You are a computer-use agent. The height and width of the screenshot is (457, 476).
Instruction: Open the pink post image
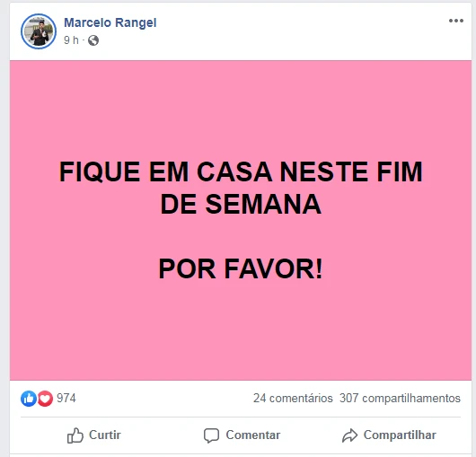(x=241, y=220)
